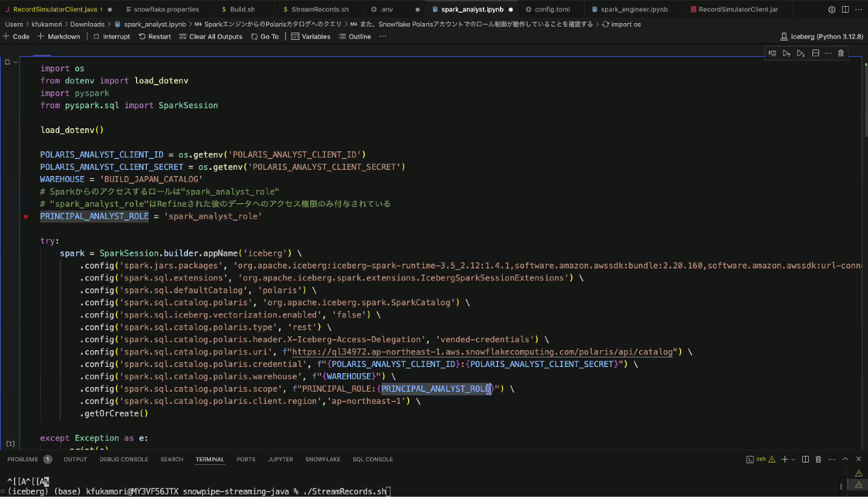868x497 pixels.
Task: Click the breakpoint dot beside PRINCIPAL_ANALYST_ROLE
Action: click(25, 216)
